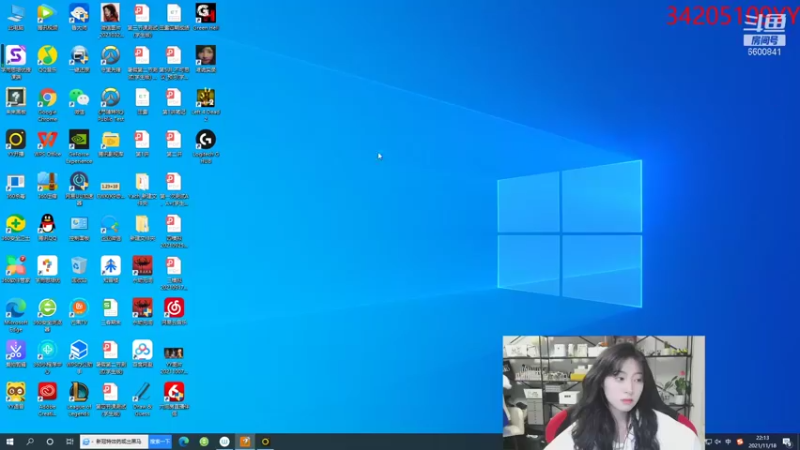Open the video folder with play symbol
800x450 pixels.
tap(111, 143)
